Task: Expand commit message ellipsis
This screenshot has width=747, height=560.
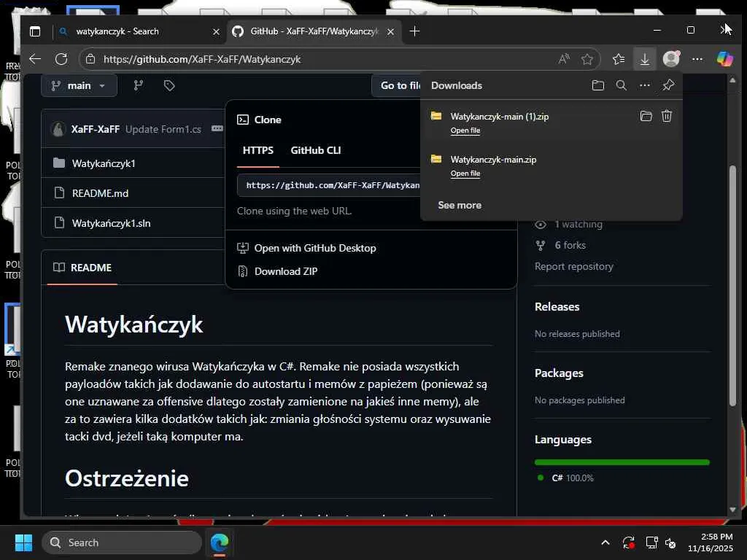Action: (x=217, y=128)
